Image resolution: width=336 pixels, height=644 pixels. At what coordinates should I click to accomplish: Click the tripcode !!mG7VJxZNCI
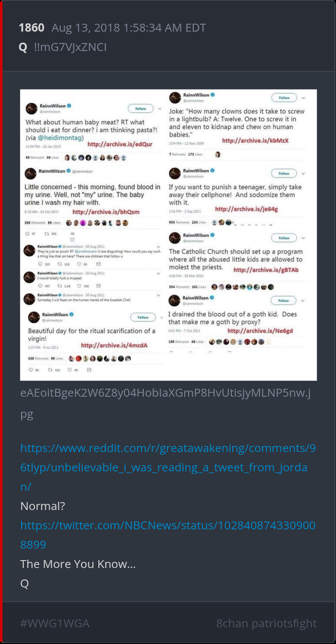pos(70,47)
